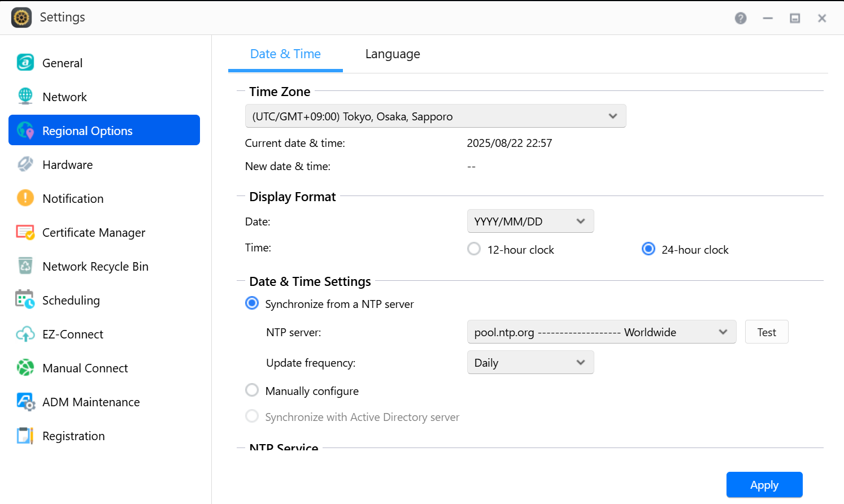The image size is (844, 504).
Task: Click the Network globe icon
Action: [25, 97]
